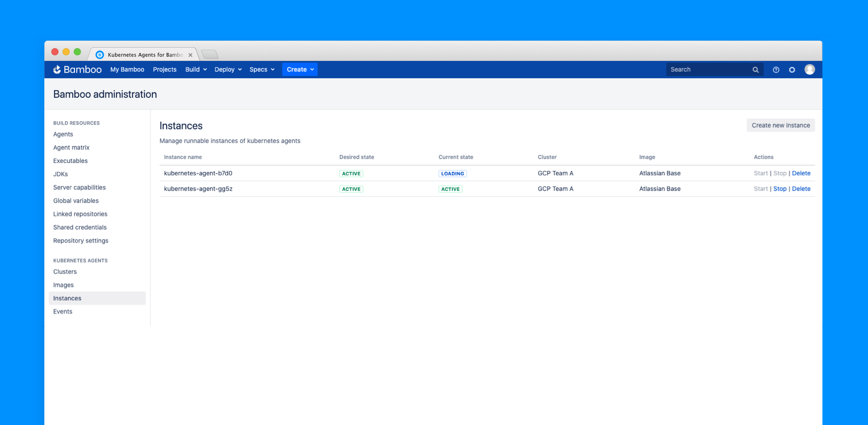Expand the Build dropdown menu
This screenshot has height=425, width=868.
pyautogui.click(x=196, y=69)
